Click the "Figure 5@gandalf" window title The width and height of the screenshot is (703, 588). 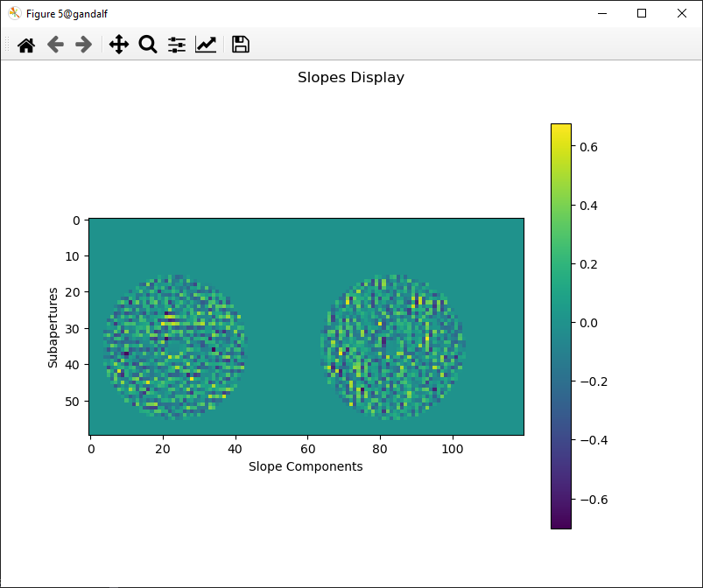tap(67, 14)
